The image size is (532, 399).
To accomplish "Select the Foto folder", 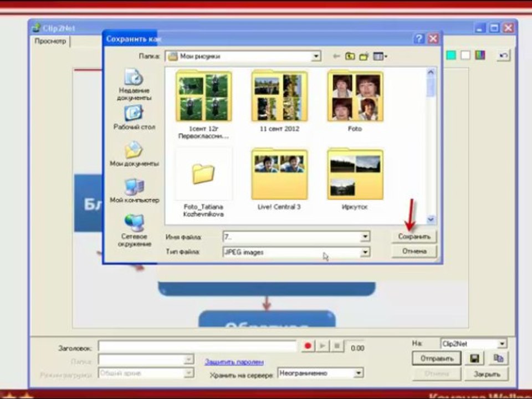I will pos(355,101).
